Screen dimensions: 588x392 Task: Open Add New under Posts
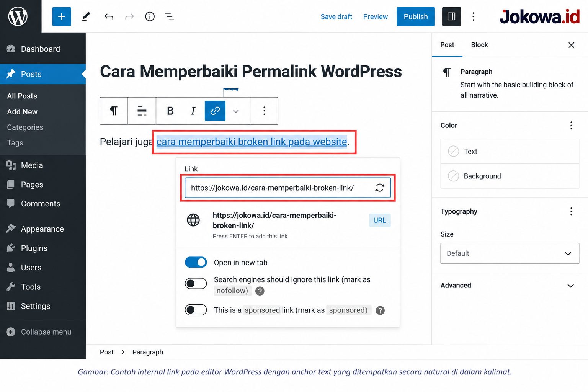22,112
